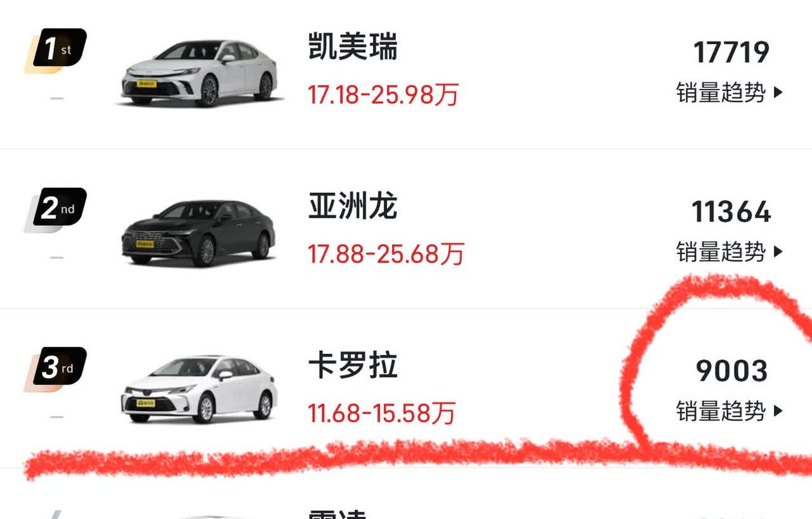Click the 17.88-25.68万 price range
This screenshot has width=812, height=519.
(x=386, y=254)
